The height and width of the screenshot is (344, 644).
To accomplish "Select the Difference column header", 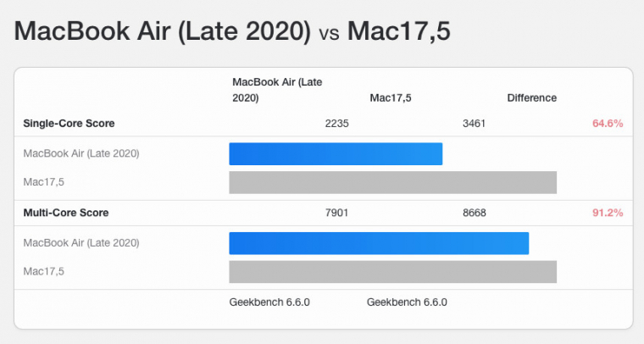I will tap(531, 97).
